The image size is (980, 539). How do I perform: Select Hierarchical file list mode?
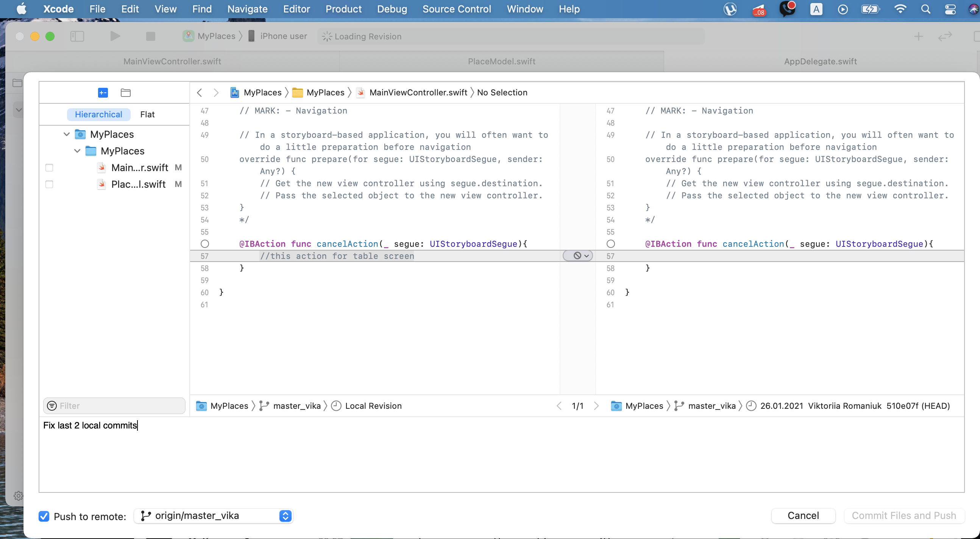(98, 114)
